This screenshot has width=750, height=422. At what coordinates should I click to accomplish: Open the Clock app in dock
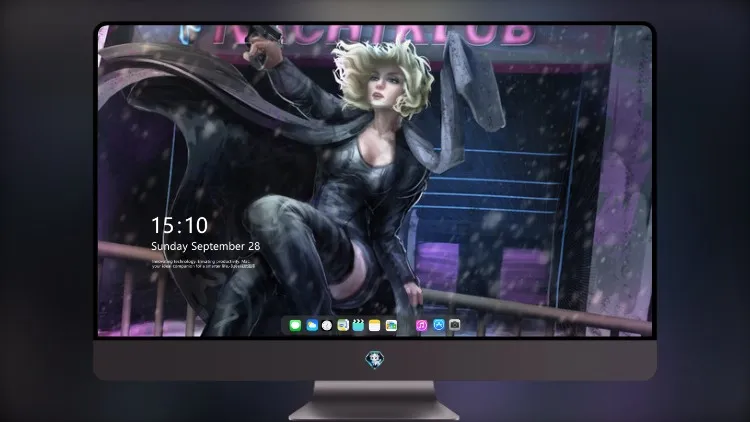point(327,326)
